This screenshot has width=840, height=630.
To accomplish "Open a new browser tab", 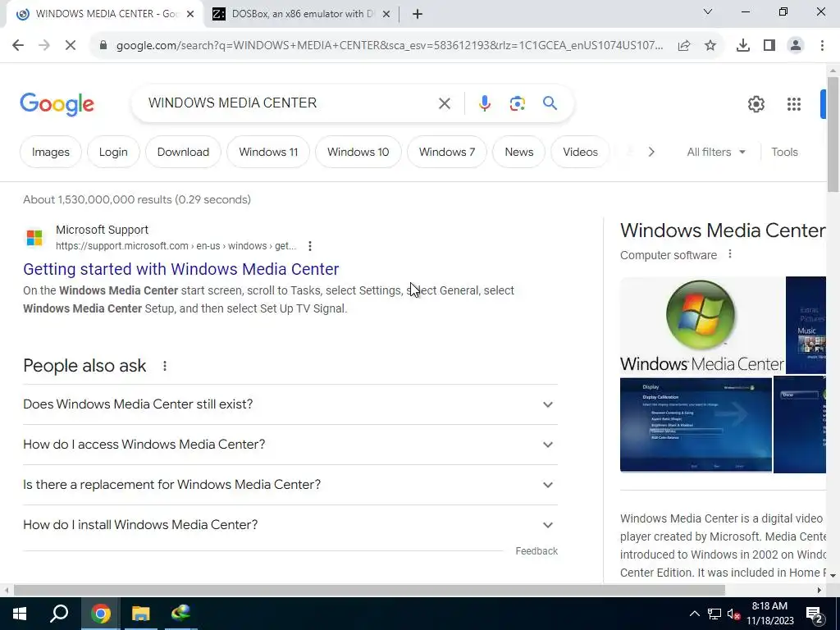I will coord(418,14).
